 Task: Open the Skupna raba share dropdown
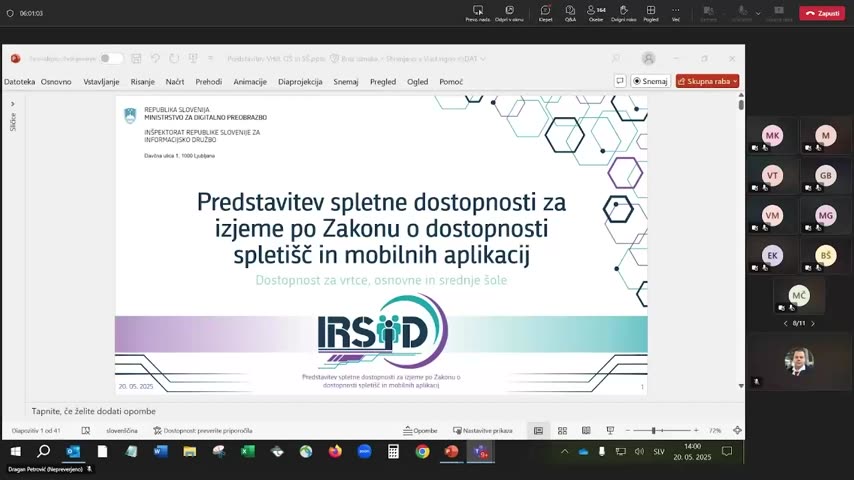pyautogui.click(x=707, y=81)
